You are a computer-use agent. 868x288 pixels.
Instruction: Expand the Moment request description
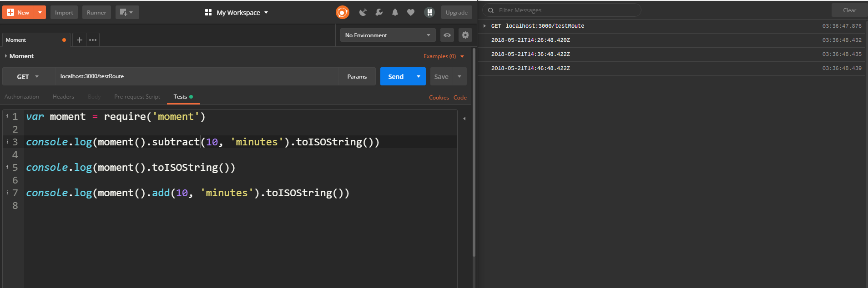(x=6, y=56)
